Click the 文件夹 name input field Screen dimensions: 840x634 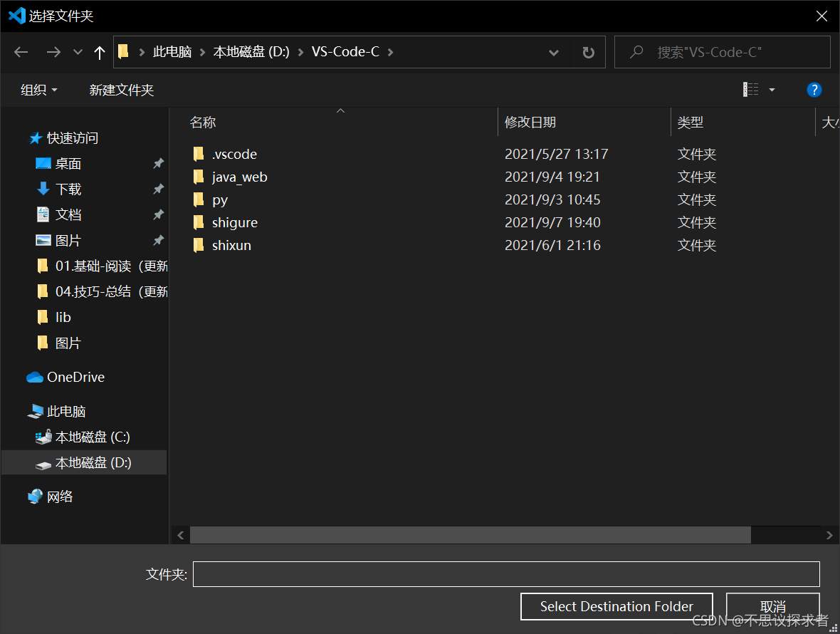506,574
